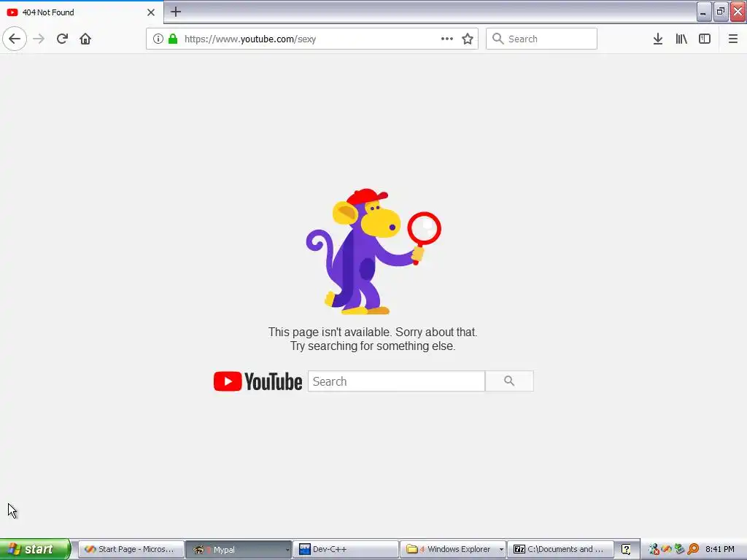Viewport: 747px width, 560px height.
Task: Click the magnifier icon in the toolbar search box
Action: point(498,39)
